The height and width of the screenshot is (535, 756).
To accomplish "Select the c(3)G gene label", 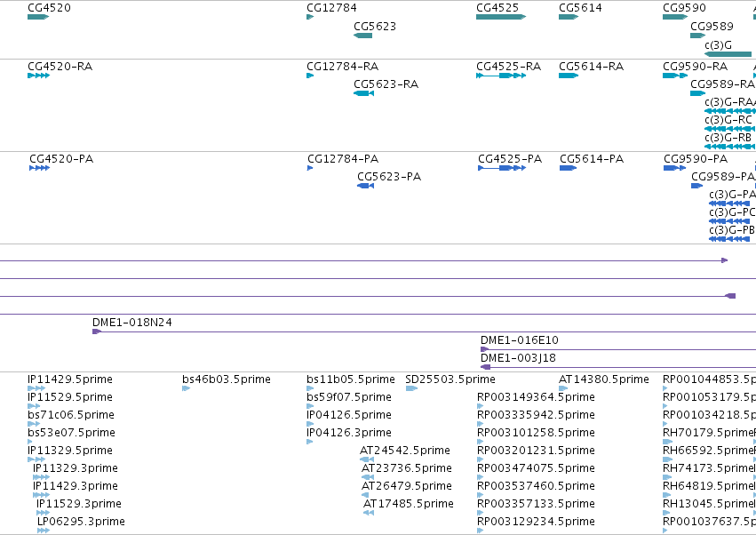I will point(718,44).
